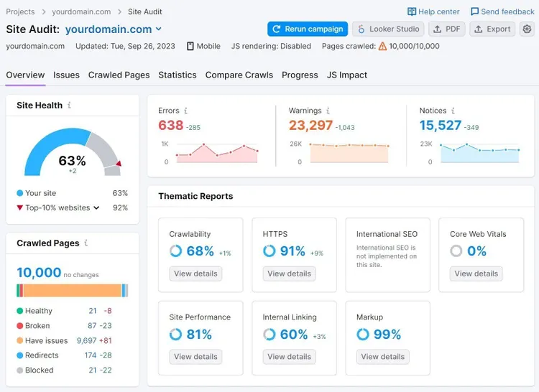539x392 pixels.
Task: Click the Errors trend chart
Action: point(217,153)
